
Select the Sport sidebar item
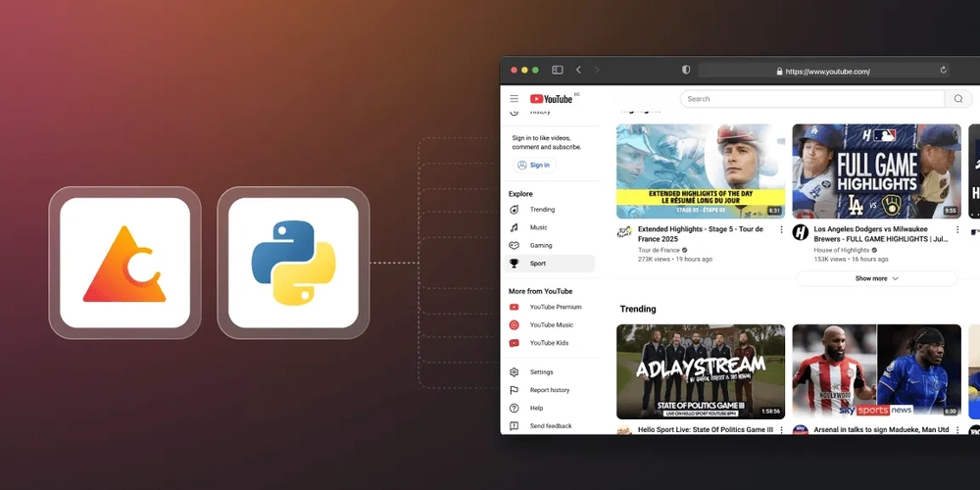tap(538, 264)
